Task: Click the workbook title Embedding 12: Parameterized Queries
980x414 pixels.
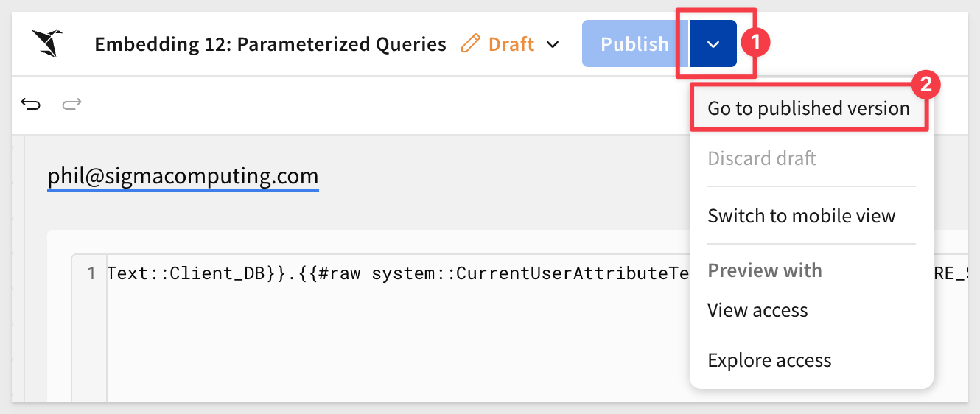Action: pos(270,44)
